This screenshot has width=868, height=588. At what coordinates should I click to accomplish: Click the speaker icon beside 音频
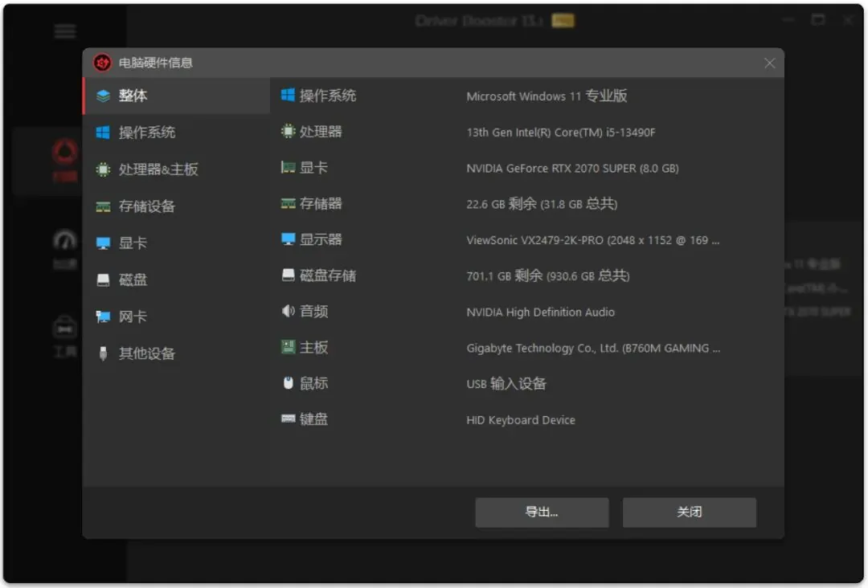point(287,312)
